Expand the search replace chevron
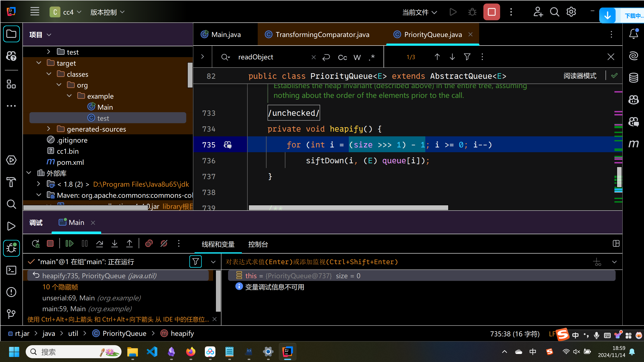 [202, 57]
